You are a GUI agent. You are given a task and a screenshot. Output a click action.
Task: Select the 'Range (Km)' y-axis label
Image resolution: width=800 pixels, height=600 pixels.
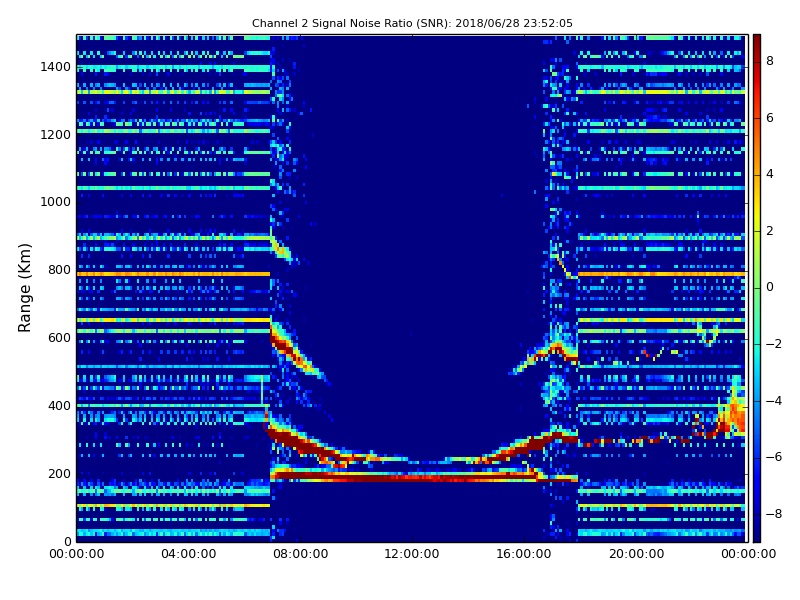pos(24,288)
